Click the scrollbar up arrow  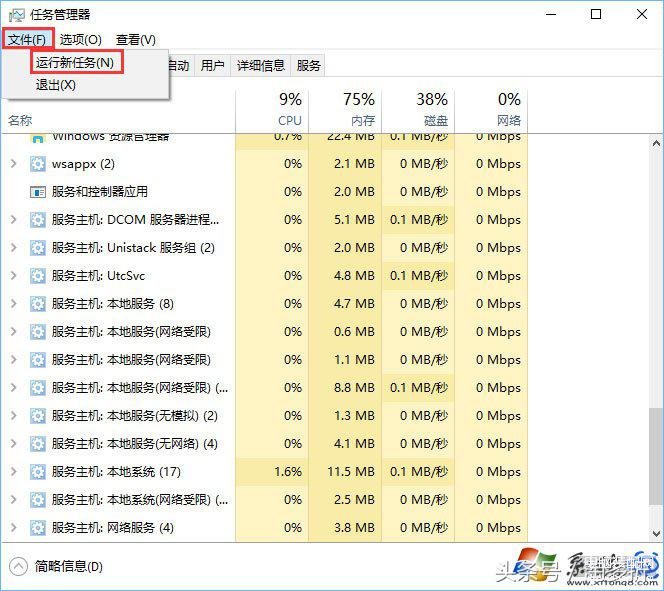[656, 144]
